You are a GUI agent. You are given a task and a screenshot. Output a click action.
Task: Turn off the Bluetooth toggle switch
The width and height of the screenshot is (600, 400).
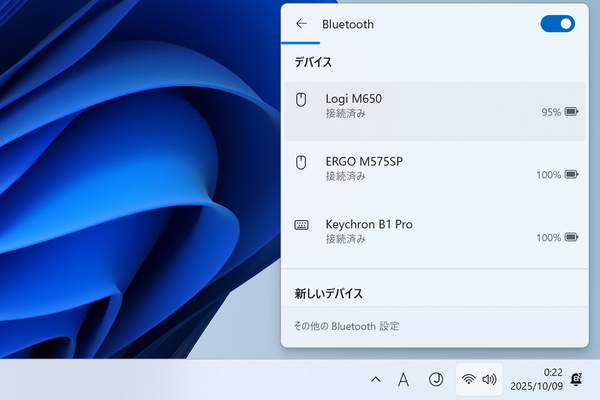(x=557, y=24)
